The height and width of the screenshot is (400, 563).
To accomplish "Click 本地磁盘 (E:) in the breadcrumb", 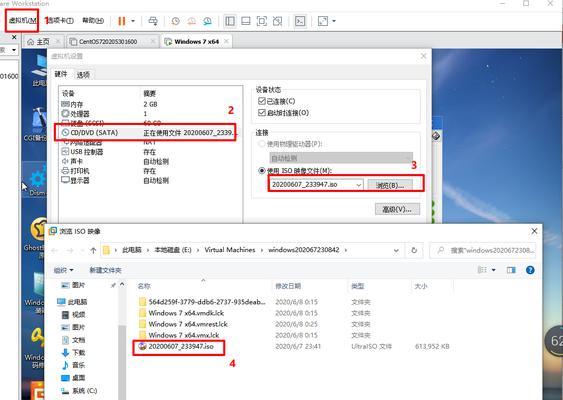I will pyautogui.click(x=173, y=250).
